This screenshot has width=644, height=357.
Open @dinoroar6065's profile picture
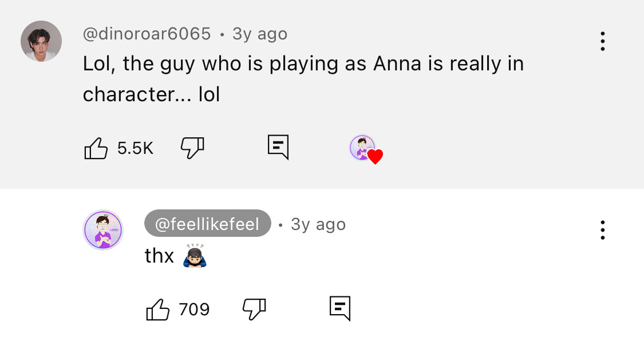point(41,41)
